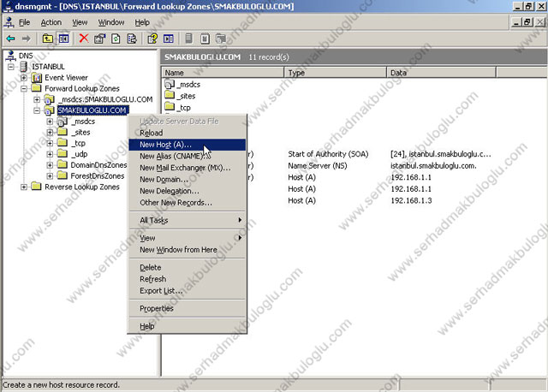Screen dimensions: 548x392
Task: Open the All Tasks submenu
Action: (x=187, y=221)
